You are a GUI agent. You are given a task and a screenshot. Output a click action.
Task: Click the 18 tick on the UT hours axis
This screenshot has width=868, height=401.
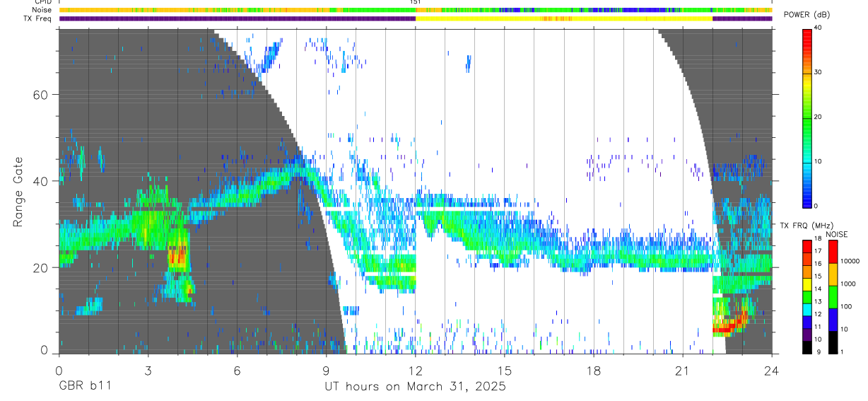(x=593, y=370)
